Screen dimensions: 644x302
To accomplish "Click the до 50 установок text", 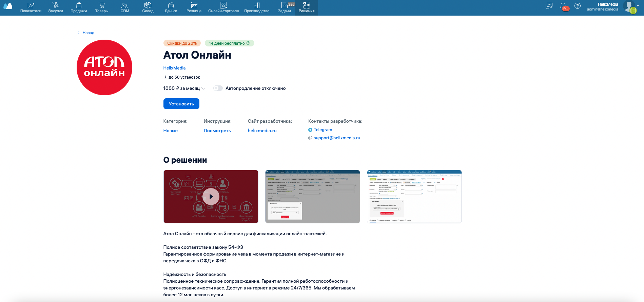I will (184, 77).
